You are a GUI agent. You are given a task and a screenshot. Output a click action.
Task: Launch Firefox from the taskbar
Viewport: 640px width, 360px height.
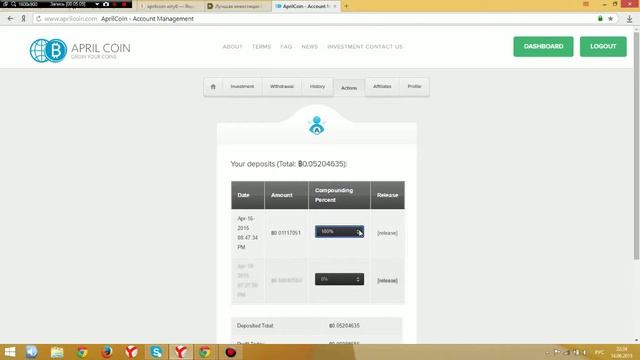coord(107,352)
